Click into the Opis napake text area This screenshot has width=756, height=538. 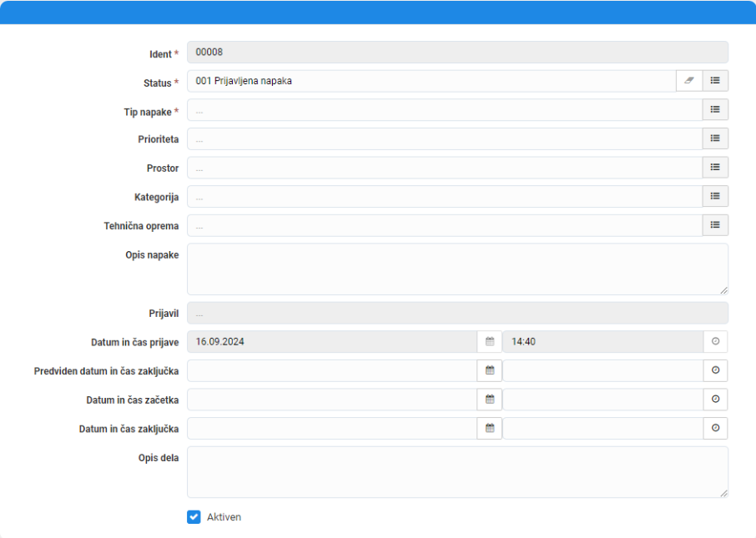(x=457, y=269)
